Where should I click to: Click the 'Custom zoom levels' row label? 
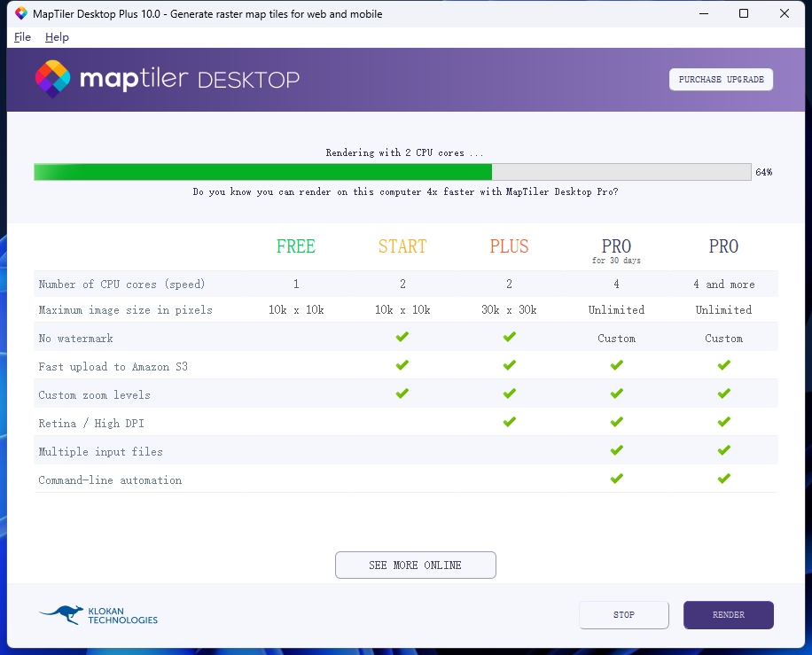click(x=94, y=395)
